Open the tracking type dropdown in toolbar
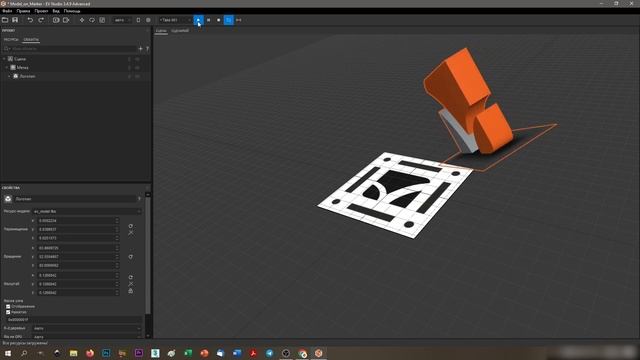The width and height of the screenshot is (640, 360). click(x=175, y=20)
